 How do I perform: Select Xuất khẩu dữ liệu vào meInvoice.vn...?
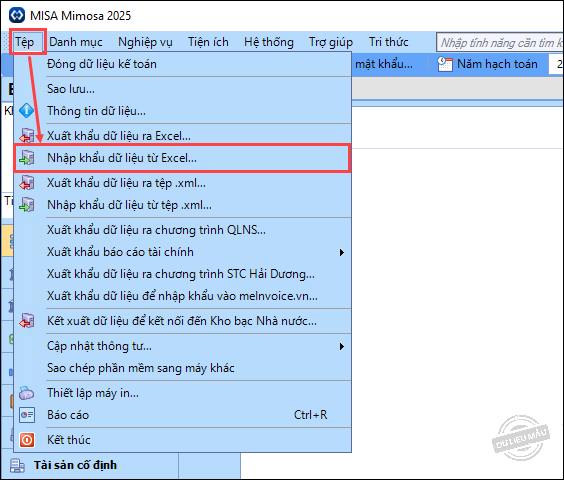click(182, 296)
